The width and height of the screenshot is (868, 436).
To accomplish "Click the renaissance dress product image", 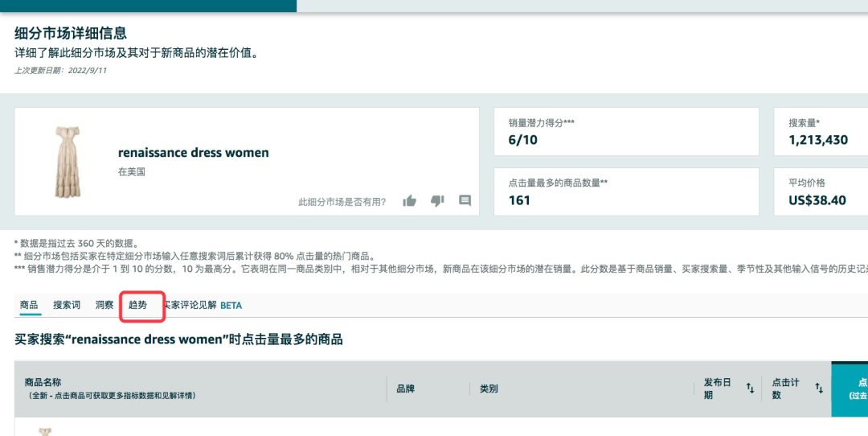I will (x=68, y=162).
